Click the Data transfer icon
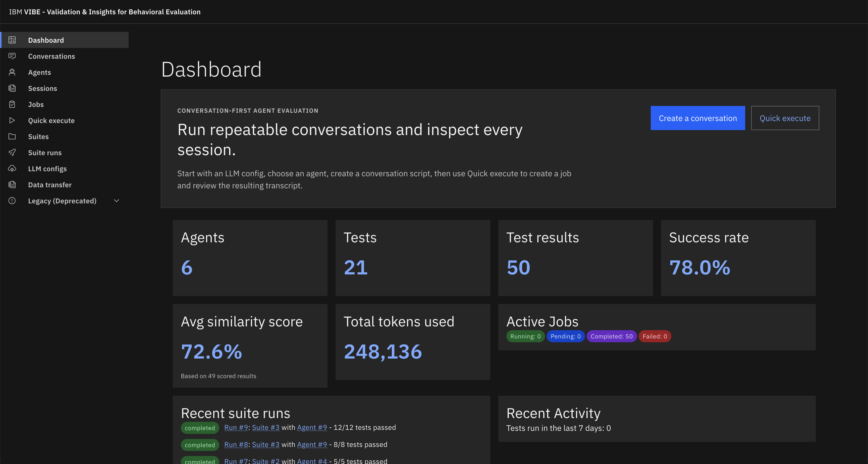 (12, 185)
